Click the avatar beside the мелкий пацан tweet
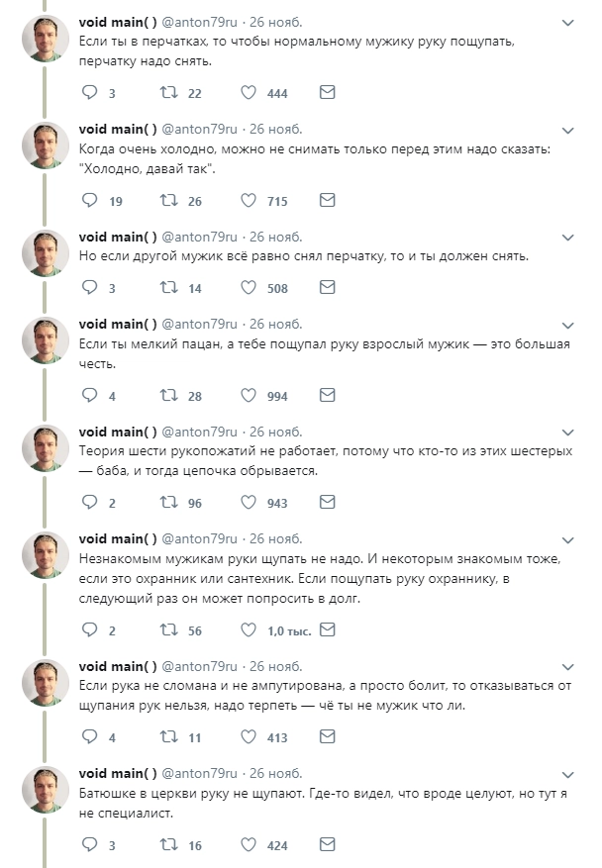The height and width of the screenshot is (868, 602). [46, 341]
